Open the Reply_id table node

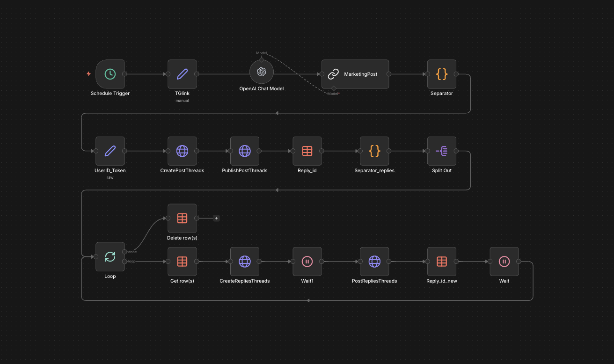coord(307,151)
